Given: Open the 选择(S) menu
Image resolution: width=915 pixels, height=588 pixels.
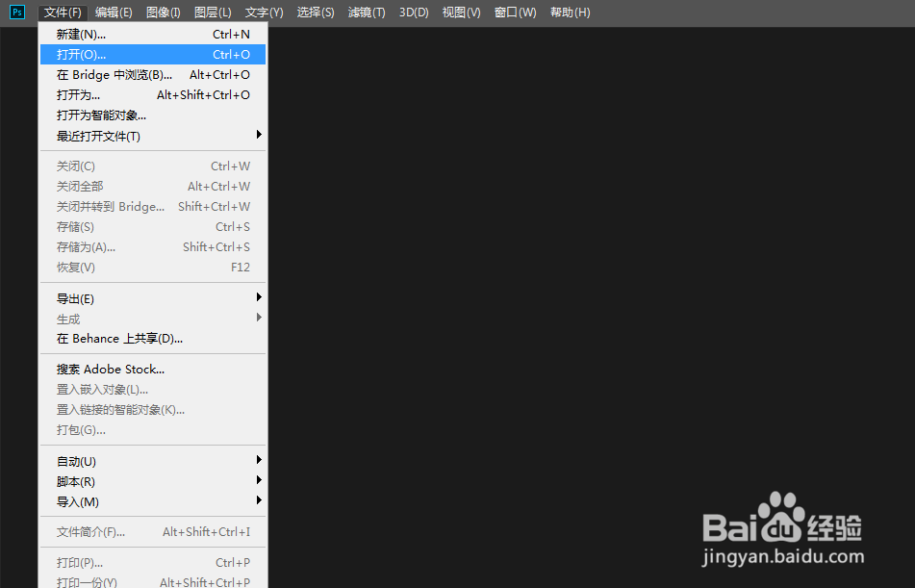Looking at the screenshot, I should coord(316,13).
